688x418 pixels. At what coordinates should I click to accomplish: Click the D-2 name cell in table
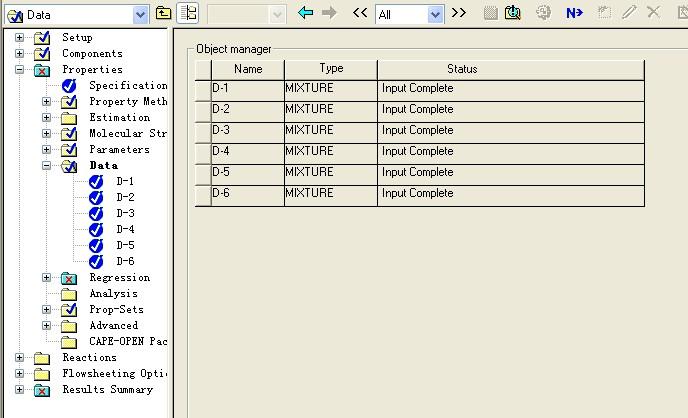248,111
